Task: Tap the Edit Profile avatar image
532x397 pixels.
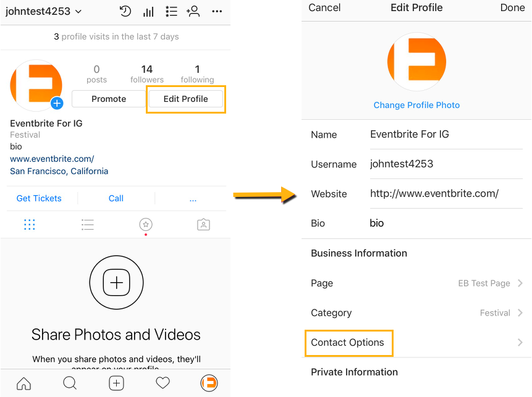Action: [x=416, y=62]
